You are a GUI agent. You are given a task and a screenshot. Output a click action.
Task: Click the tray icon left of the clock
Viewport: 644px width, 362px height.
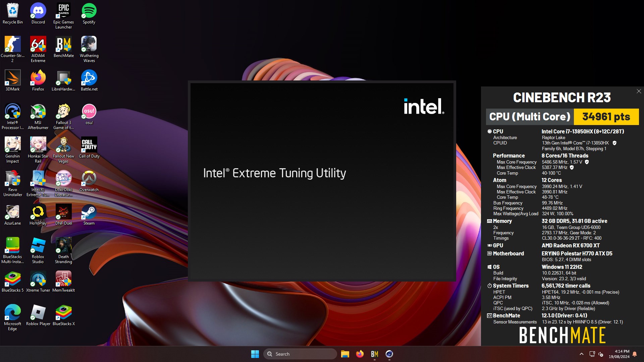tap(601, 354)
